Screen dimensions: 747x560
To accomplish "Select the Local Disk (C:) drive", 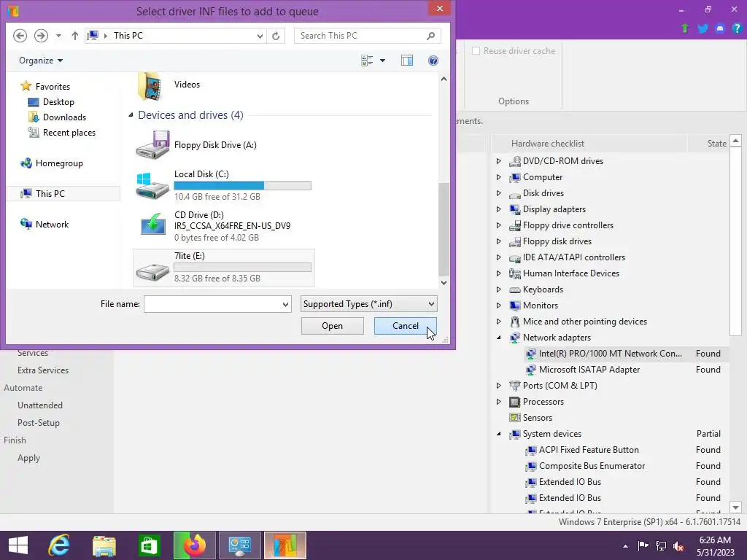I will (x=223, y=185).
